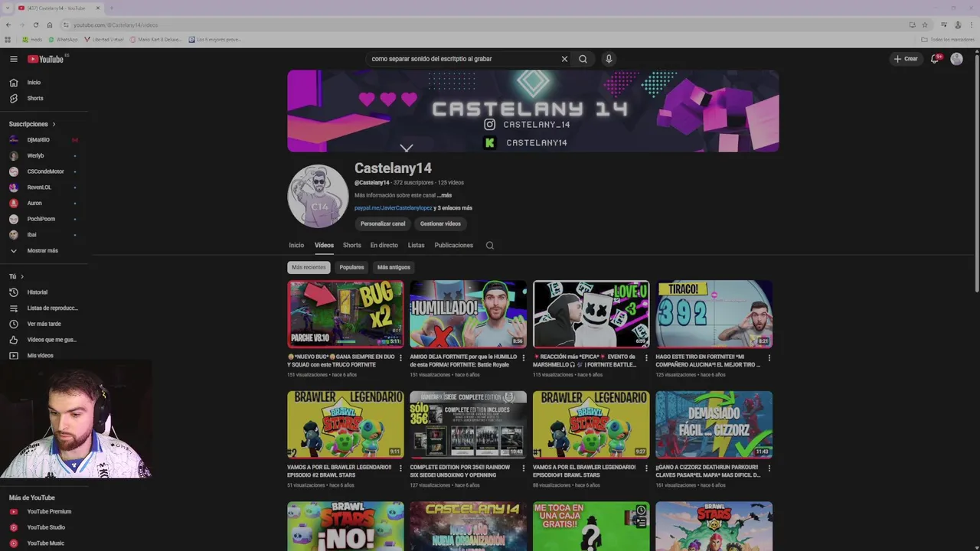
Task: Switch to the Inicio channel tab
Action: (x=296, y=246)
